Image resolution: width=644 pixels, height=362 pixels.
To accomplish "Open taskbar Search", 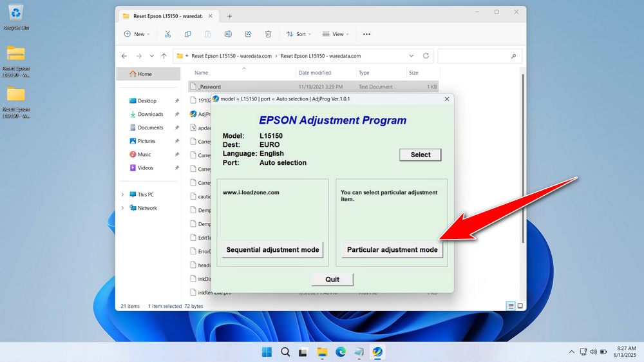I will (285, 352).
